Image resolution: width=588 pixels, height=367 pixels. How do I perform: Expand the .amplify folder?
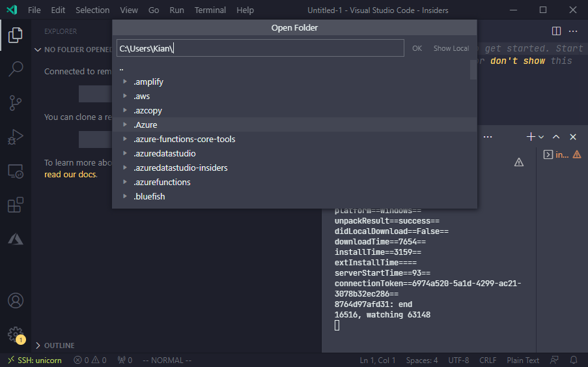click(x=125, y=81)
